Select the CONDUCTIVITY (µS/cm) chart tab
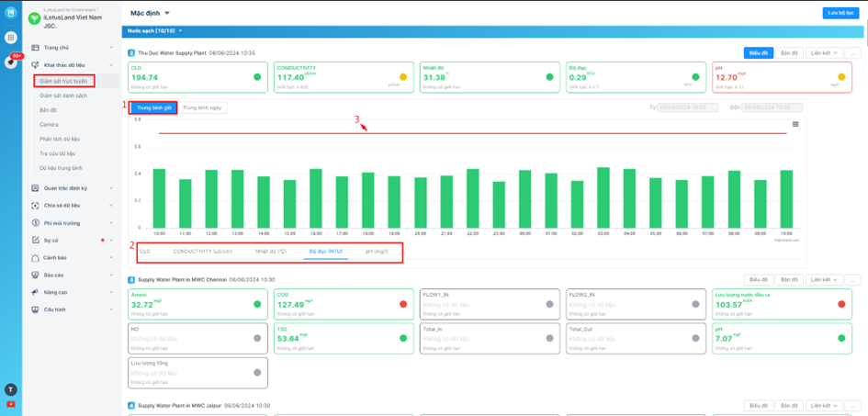The image size is (868, 416). tap(203, 251)
